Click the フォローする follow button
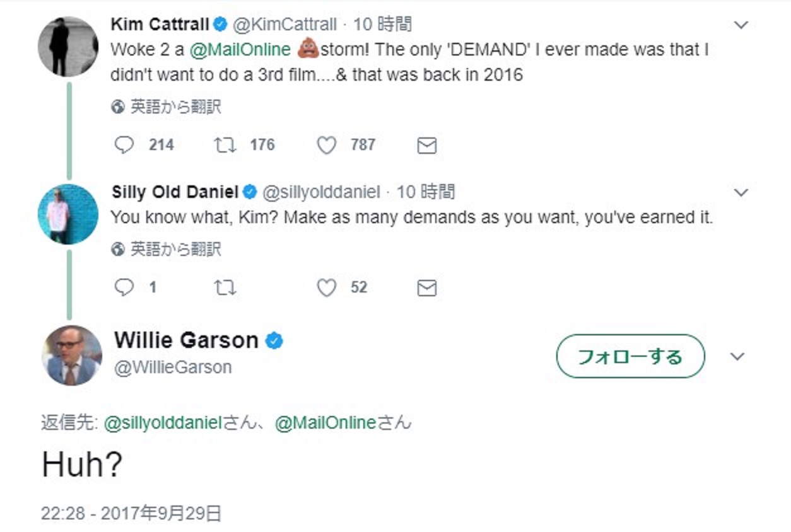 pyautogui.click(x=630, y=357)
